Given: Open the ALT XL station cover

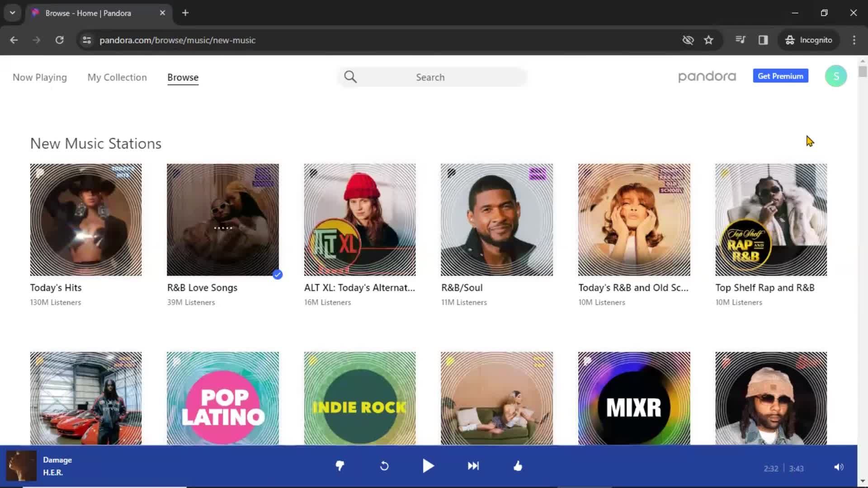Looking at the screenshot, I should 360,220.
